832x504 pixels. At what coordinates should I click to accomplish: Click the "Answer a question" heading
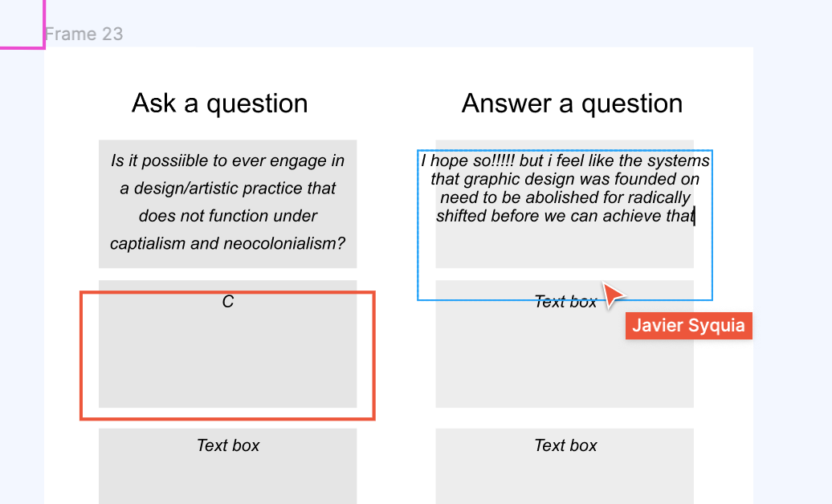[x=572, y=104]
